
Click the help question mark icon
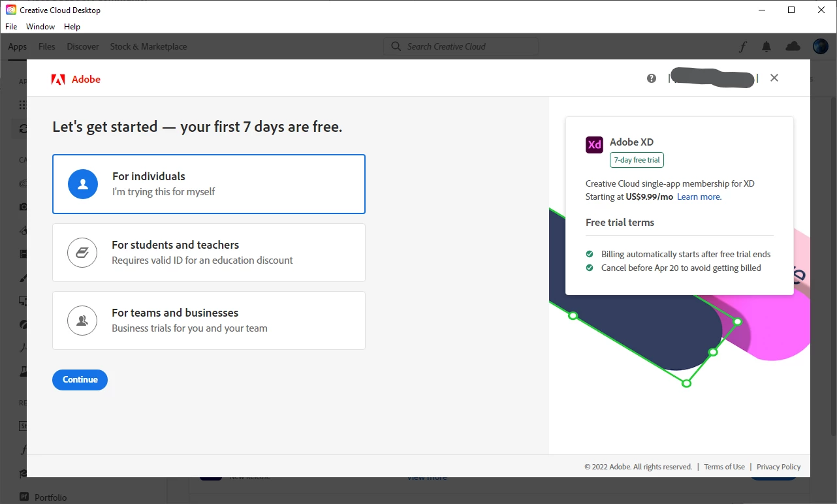pos(652,78)
